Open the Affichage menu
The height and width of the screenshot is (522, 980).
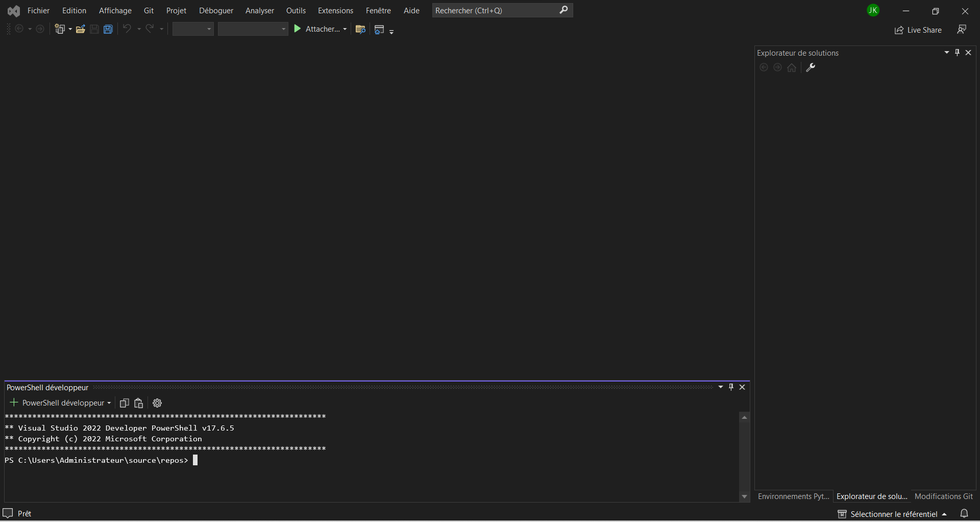coord(115,11)
